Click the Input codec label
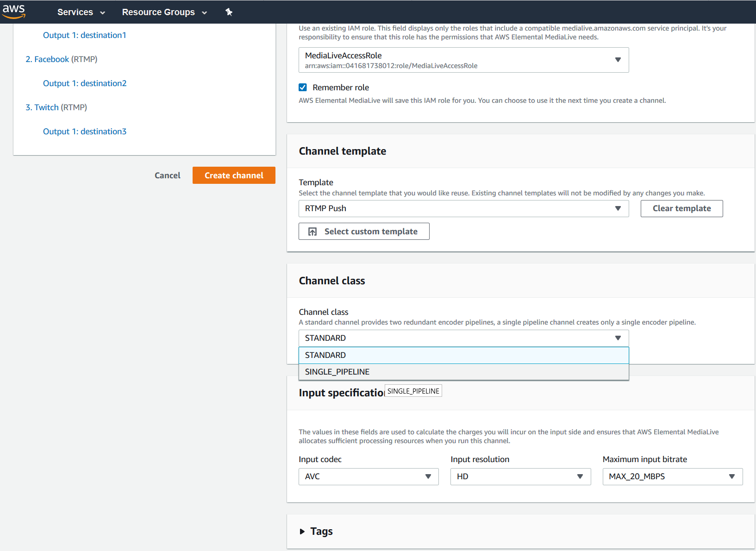 pyautogui.click(x=320, y=459)
